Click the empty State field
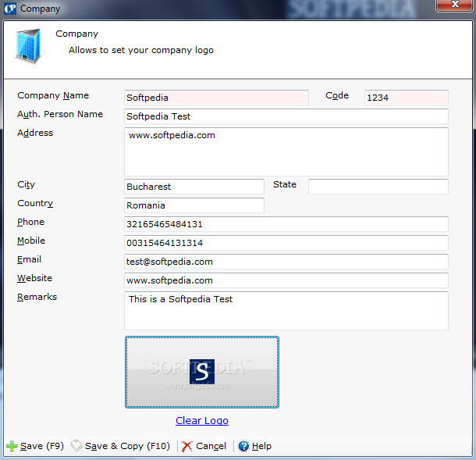 click(378, 187)
